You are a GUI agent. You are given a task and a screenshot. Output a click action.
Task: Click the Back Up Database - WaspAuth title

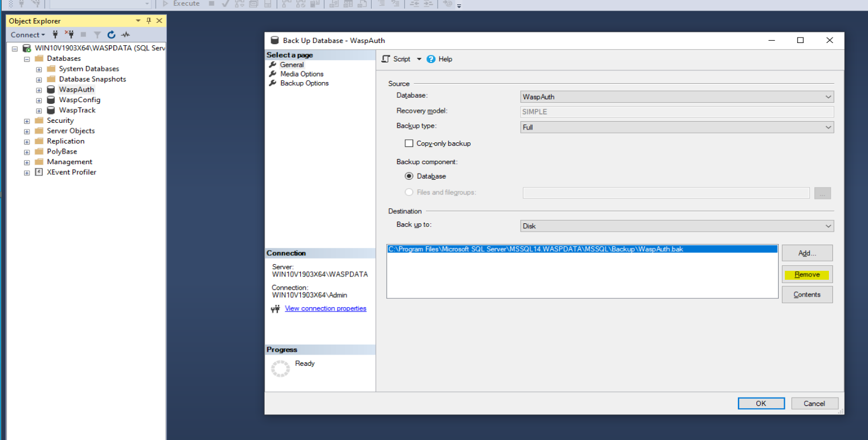point(334,41)
